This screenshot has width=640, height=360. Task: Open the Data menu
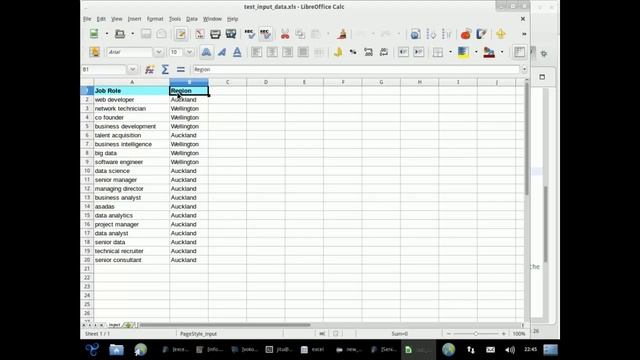(x=191, y=19)
